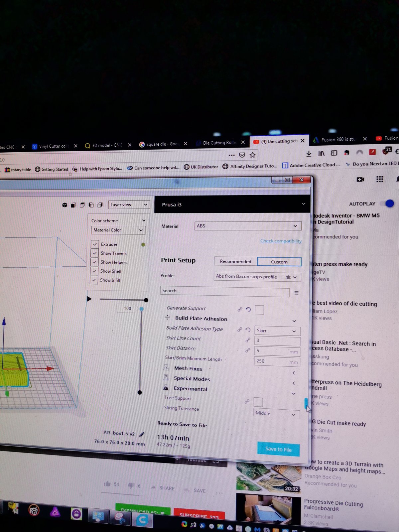The height and width of the screenshot is (532, 399).
Task: Uncheck Show Travels
Action: click(94, 253)
